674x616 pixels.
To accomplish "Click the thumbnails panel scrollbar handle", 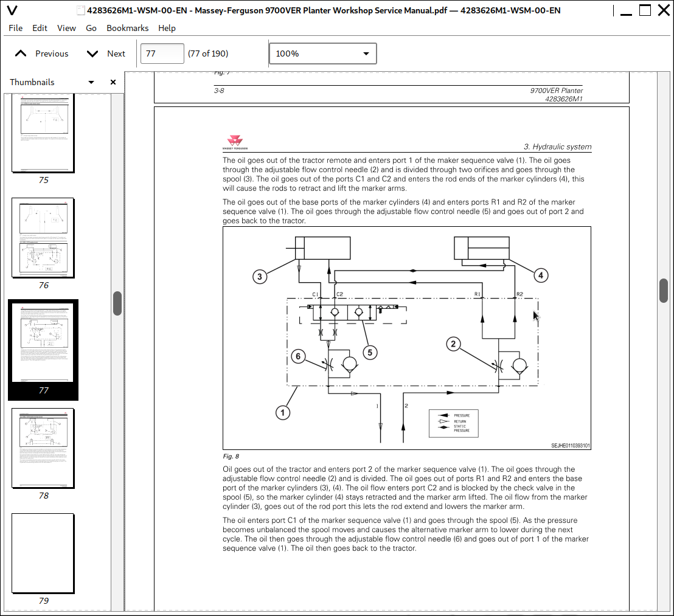I will click(x=117, y=303).
